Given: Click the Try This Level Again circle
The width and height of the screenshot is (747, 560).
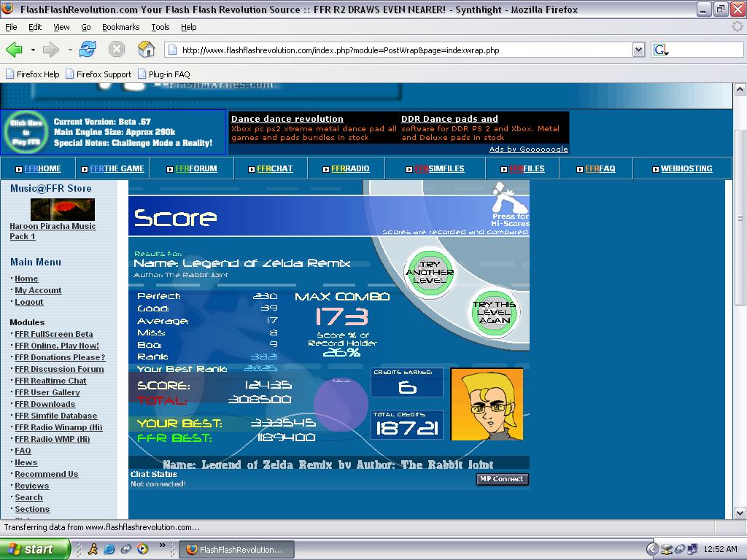Looking at the screenshot, I should (494, 312).
